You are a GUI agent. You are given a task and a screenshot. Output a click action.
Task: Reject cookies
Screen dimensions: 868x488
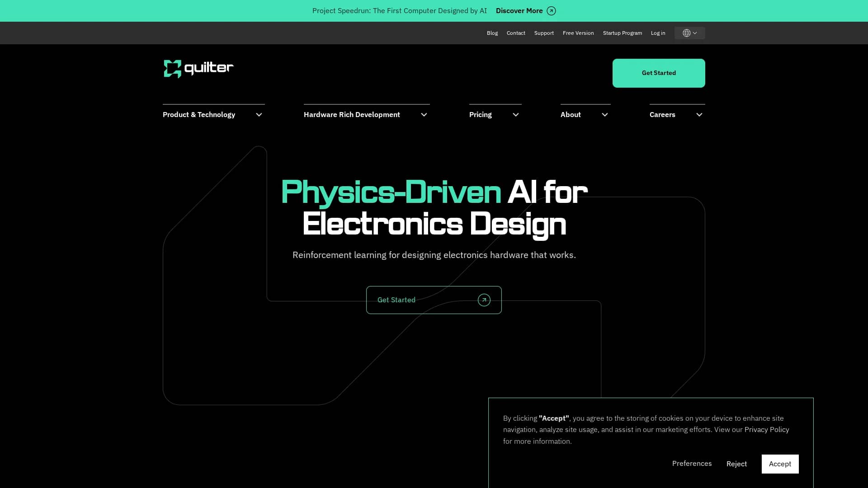[x=736, y=464]
